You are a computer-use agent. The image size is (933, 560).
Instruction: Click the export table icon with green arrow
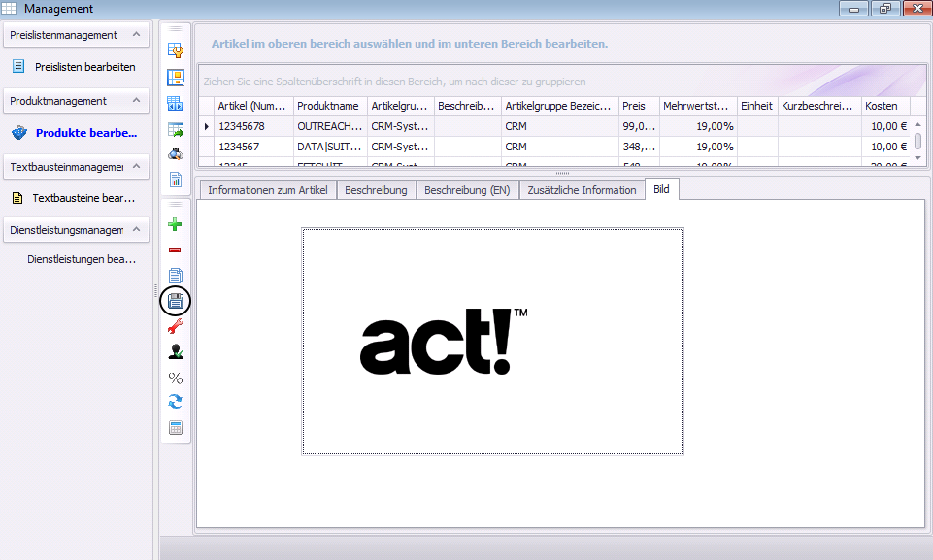tap(176, 129)
